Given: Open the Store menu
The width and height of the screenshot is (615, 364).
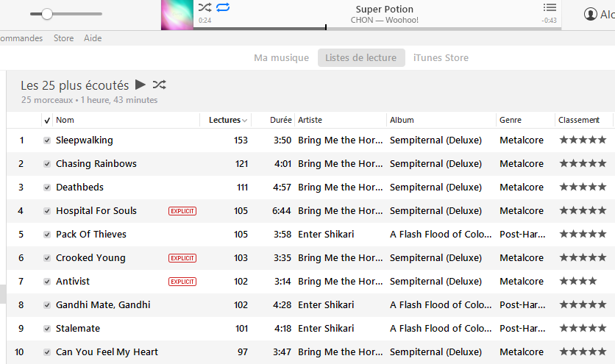Looking at the screenshot, I should pos(63,38).
